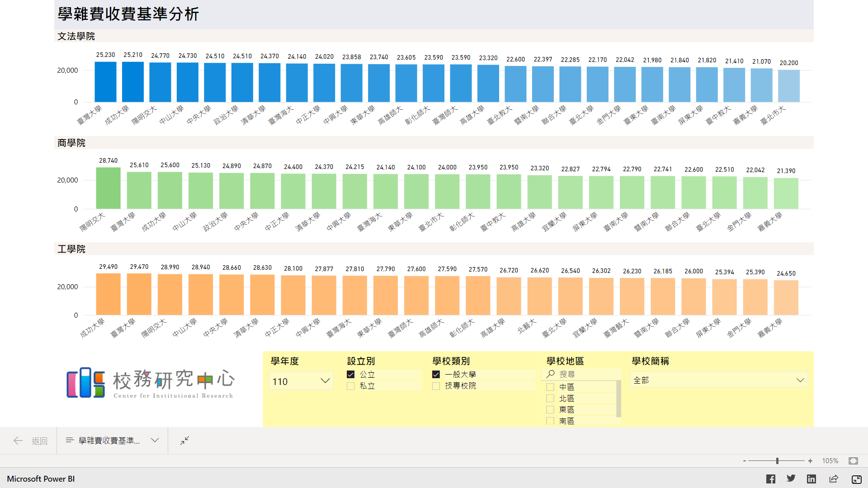Click the zoom out minus icon

point(744,461)
